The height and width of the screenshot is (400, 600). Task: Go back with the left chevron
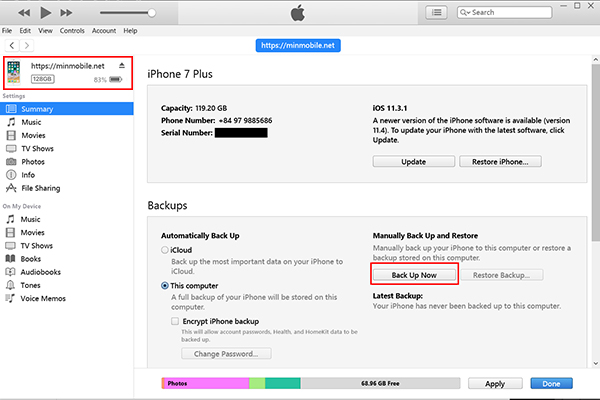[12, 46]
